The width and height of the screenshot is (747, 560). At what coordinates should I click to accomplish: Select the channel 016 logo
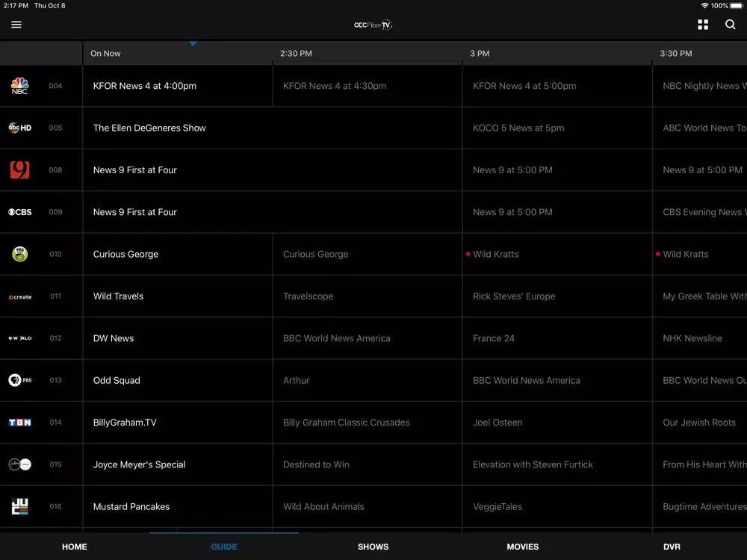19,506
